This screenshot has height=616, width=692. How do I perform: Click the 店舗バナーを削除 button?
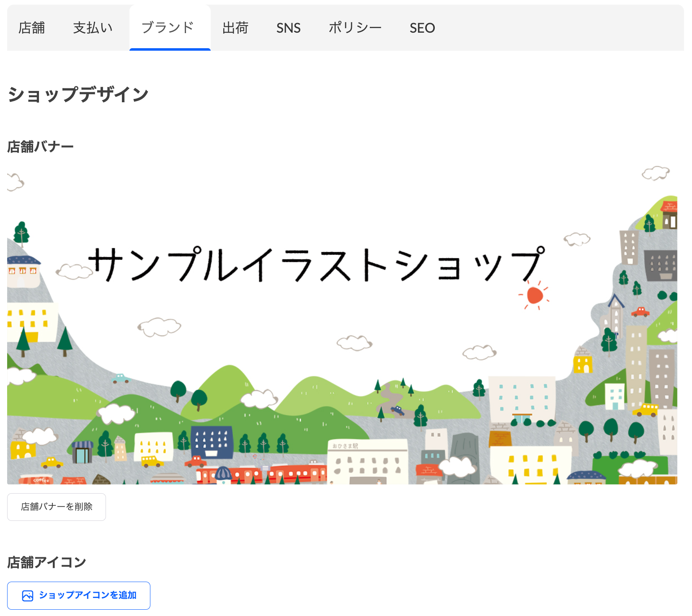click(x=57, y=507)
